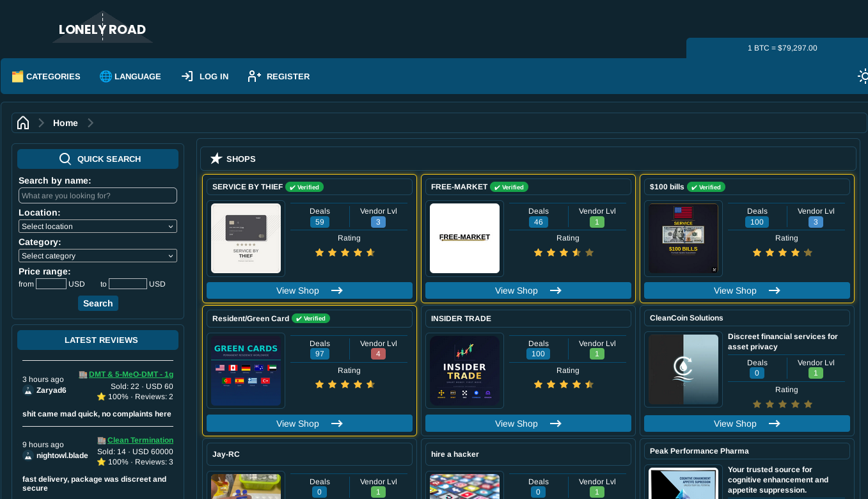Click View Shop for SERVICE BY THIEF

pyautogui.click(x=310, y=290)
